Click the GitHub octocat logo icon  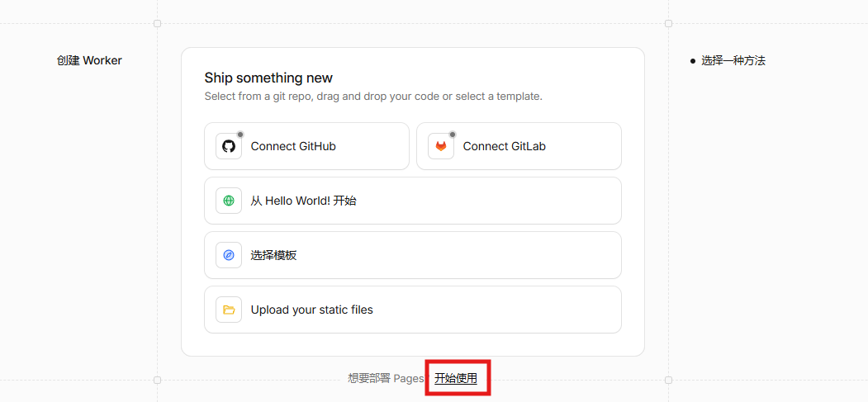tap(229, 147)
